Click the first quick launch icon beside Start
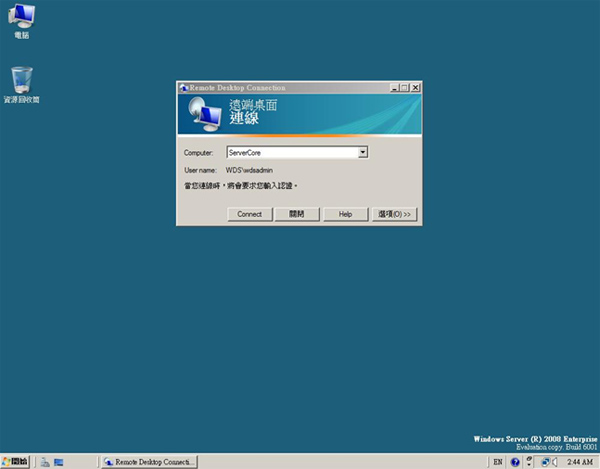Image resolution: width=600 pixels, height=469 pixels. pos(44,462)
